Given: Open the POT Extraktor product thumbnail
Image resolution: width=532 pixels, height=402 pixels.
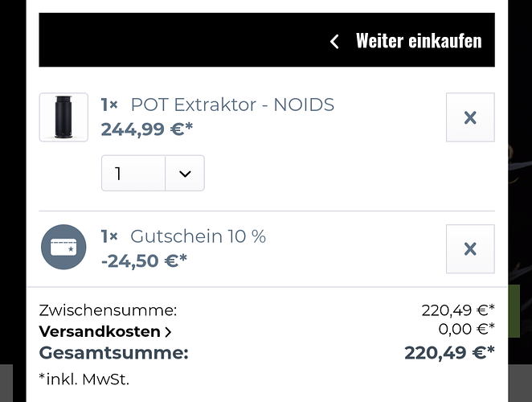Looking at the screenshot, I should [63, 117].
